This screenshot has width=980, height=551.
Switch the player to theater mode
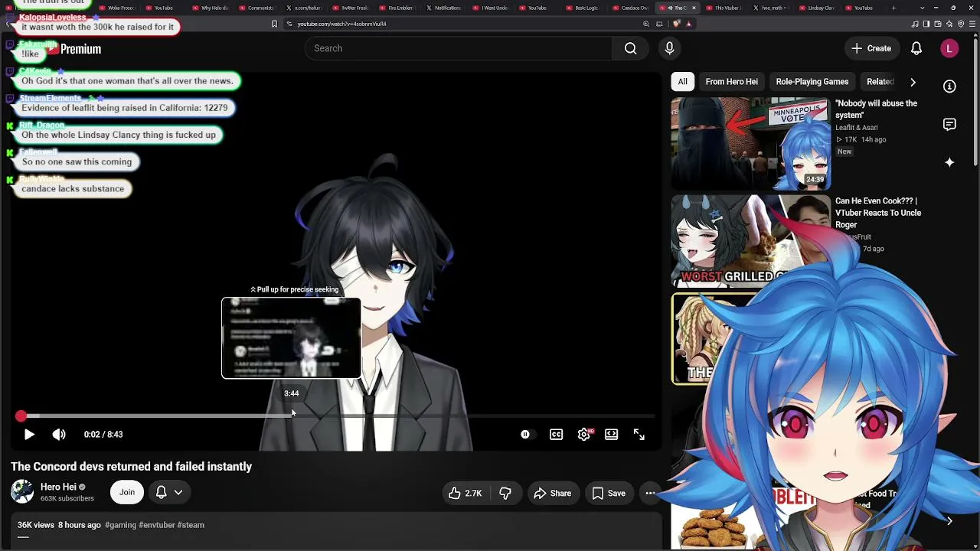coord(611,435)
